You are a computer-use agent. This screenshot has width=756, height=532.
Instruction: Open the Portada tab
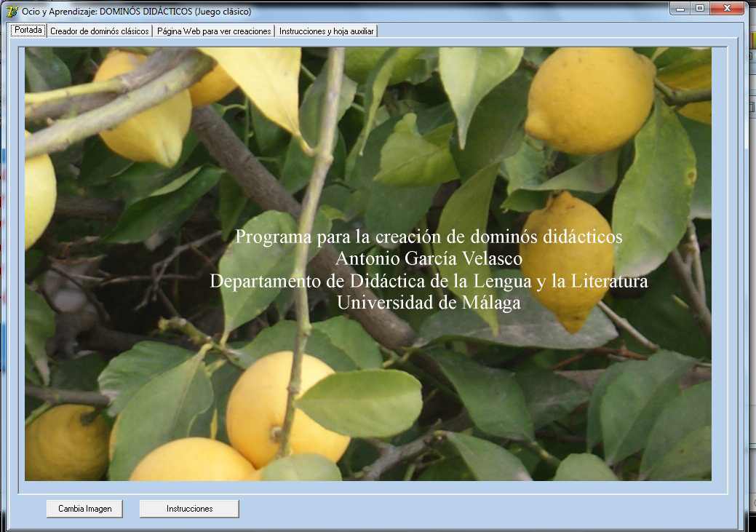pos(28,30)
